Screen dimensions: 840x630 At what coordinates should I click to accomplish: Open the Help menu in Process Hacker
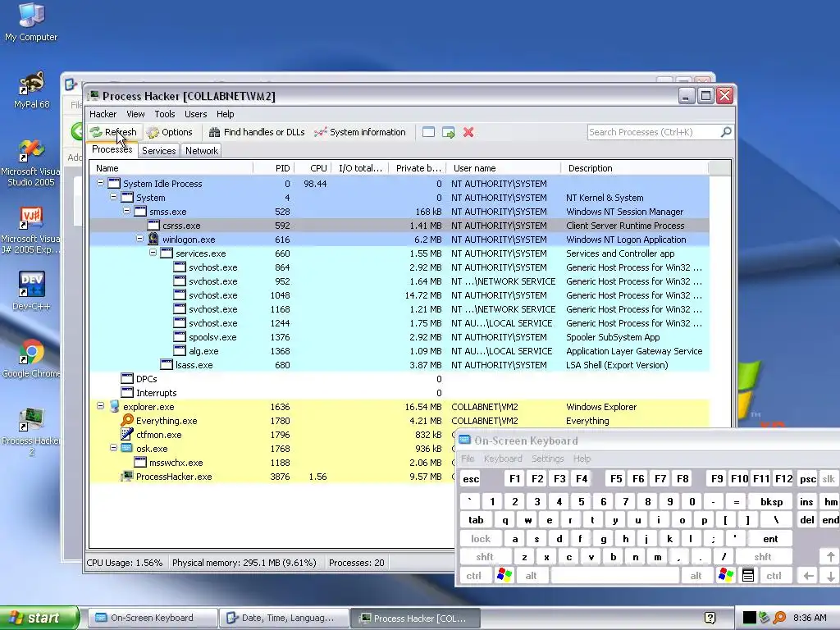(225, 114)
